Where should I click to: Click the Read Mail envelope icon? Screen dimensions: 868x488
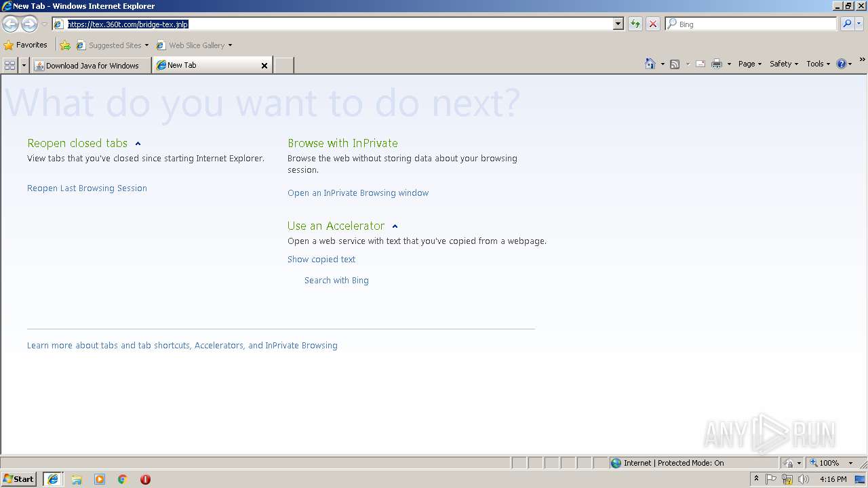tap(701, 64)
